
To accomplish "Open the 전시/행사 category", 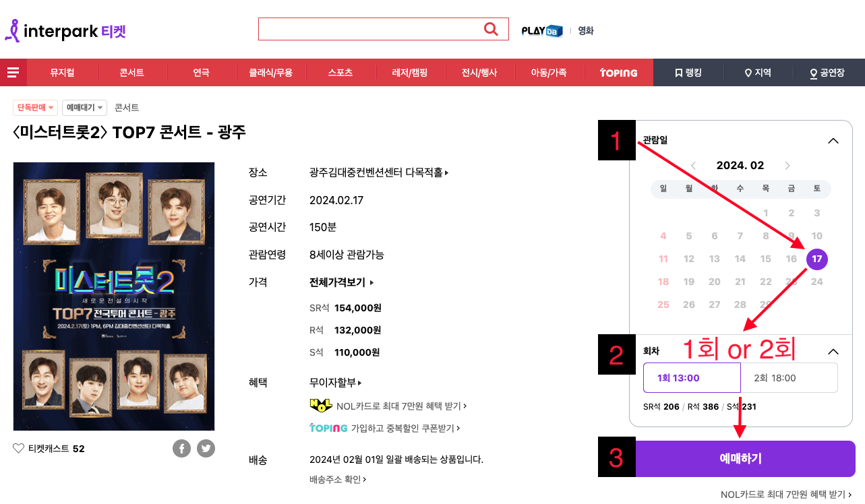I will coord(479,73).
